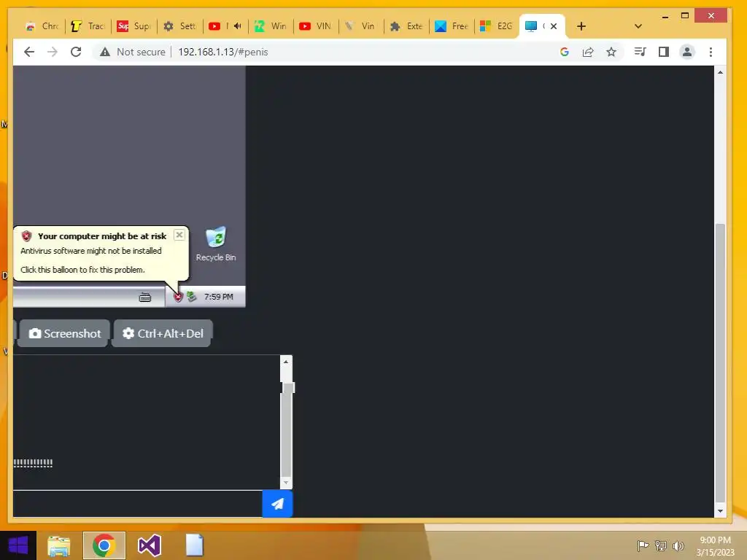Click the browser forward arrow

tap(53, 52)
